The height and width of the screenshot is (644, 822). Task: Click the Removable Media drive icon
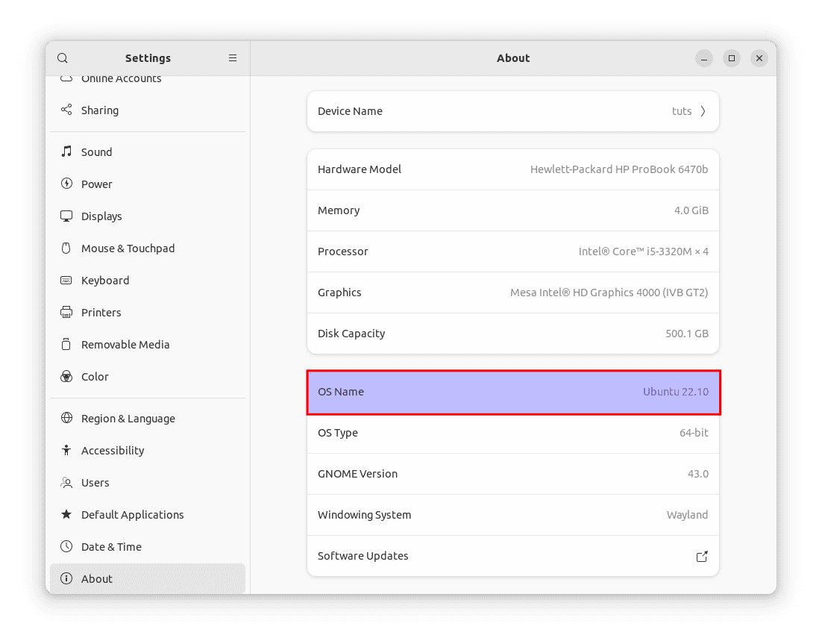66,344
